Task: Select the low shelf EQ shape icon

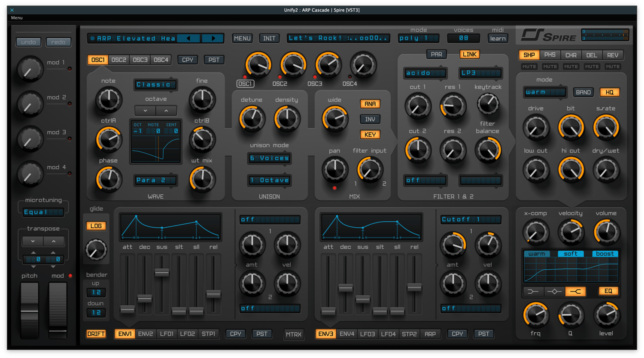Action: [x=533, y=292]
